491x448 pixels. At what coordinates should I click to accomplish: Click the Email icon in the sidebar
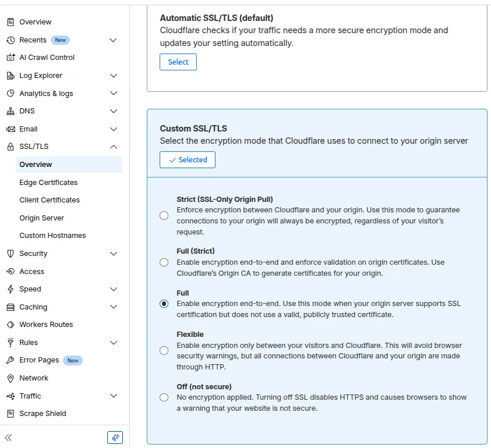coord(9,129)
